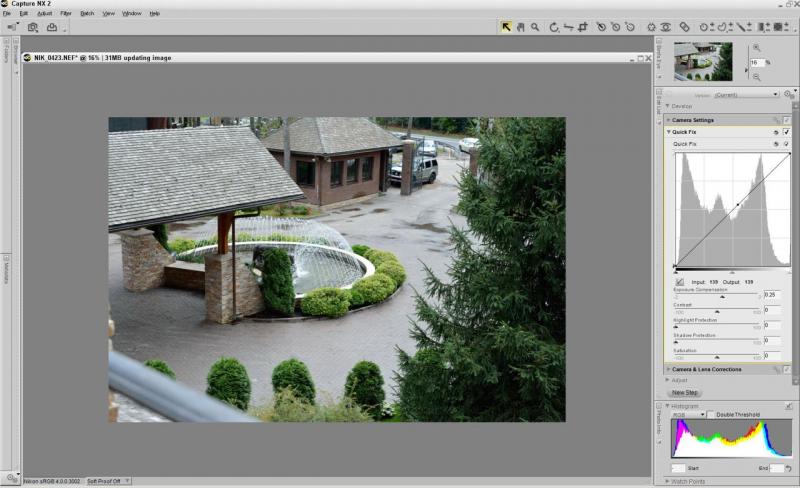Image resolution: width=800 pixels, height=488 pixels.
Task: Enable Double Threshold checkbox
Action: coord(711,414)
